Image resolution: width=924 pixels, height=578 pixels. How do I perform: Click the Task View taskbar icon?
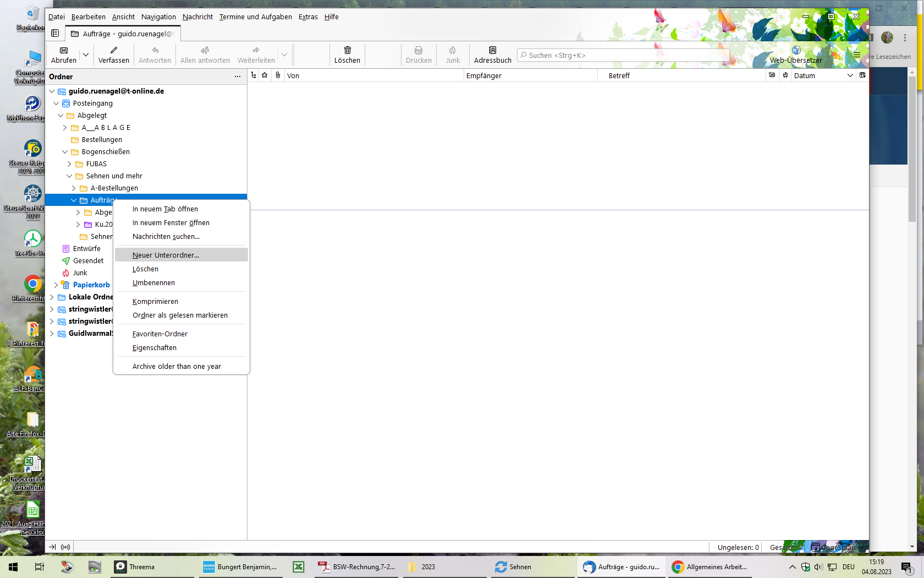pyautogui.click(x=40, y=567)
